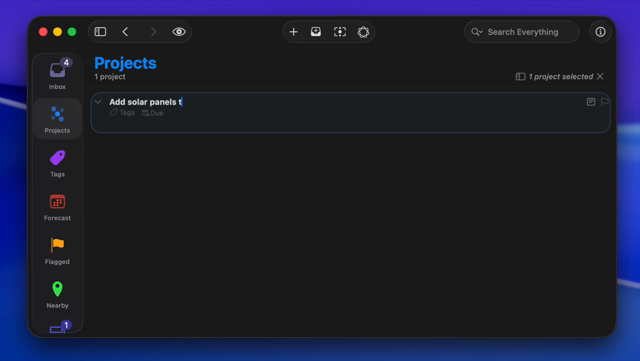
Task: Clear the 1 project selected indicator
Action: point(600,76)
